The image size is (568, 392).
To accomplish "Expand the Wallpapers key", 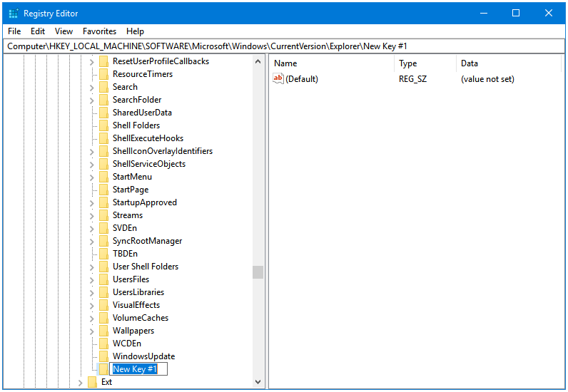I will pyautogui.click(x=91, y=331).
